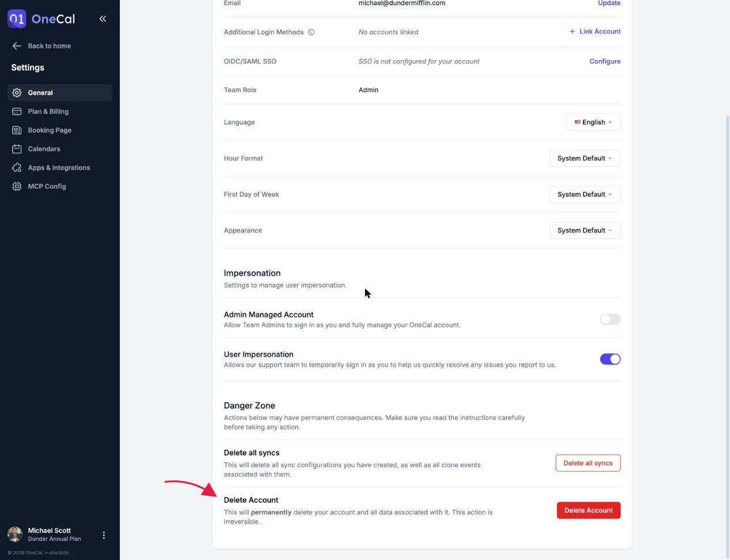
Task: Open Apps & Integrations puzzle icon
Action: pos(17,168)
